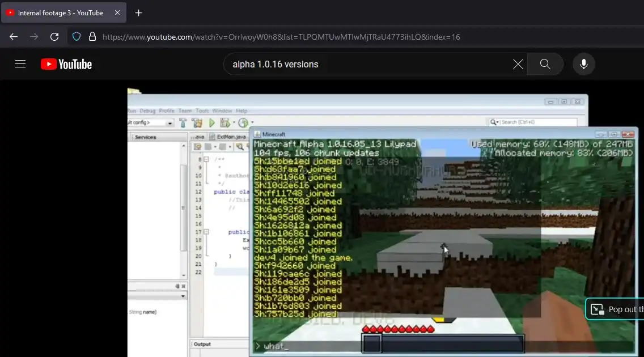The width and height of the screenshot is (644, 357).
Task: Click chat line 'Sh:15bbe1ed joined'
Action: click(298, 161)
